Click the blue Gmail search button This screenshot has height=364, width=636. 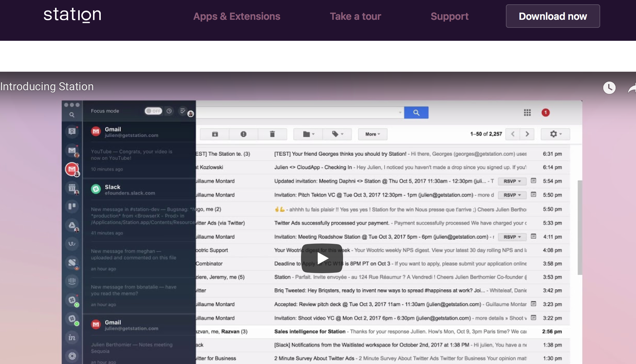[416, 113]
